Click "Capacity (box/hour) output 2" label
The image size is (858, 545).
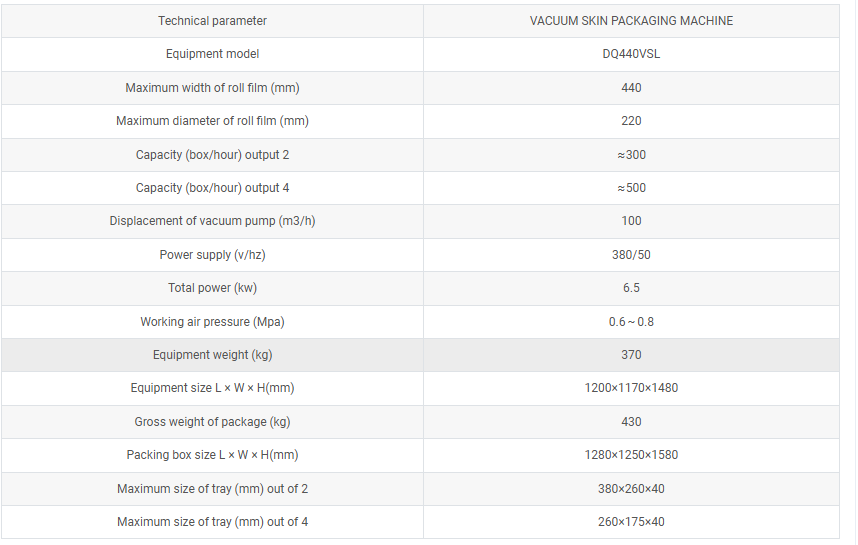point(212,155)
